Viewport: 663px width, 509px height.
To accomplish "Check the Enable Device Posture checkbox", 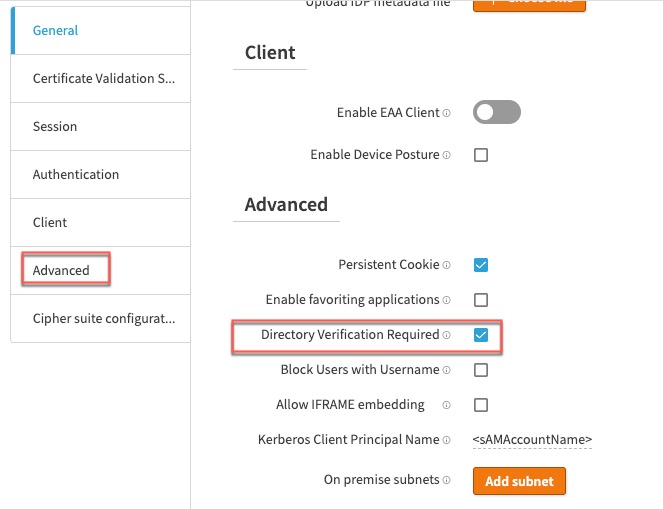I will [x=481, y=155].
